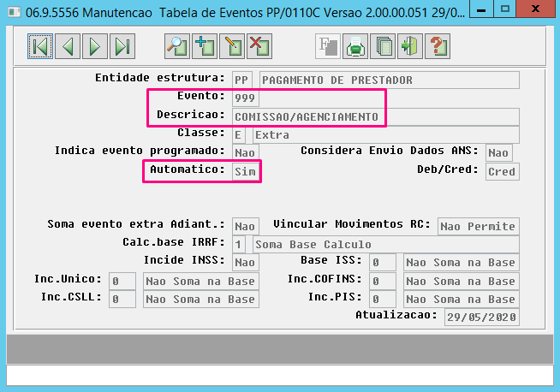The height and width of the screenshot is (392, 560).
Task: Click the Evento field showing 999
Action: coord(246,98)
